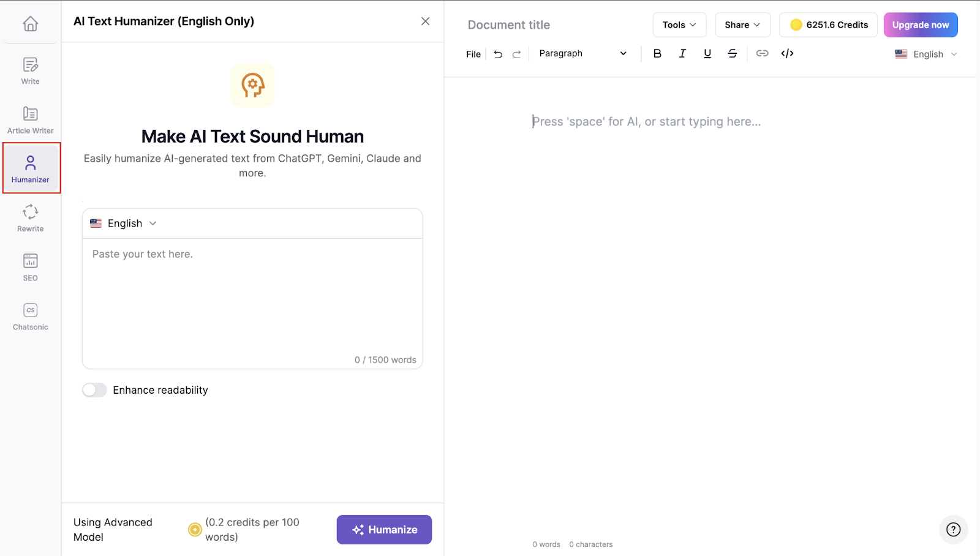Click the undo arrow in toolbar
The height and width of the screenshot is (556, 980).
pyautogui.click(x=498, y=54)
